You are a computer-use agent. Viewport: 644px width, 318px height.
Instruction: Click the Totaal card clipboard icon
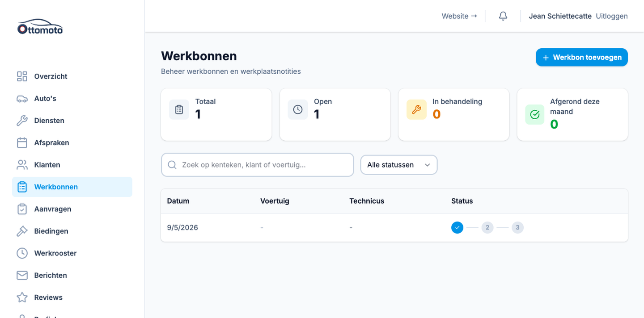pos(179,109)
